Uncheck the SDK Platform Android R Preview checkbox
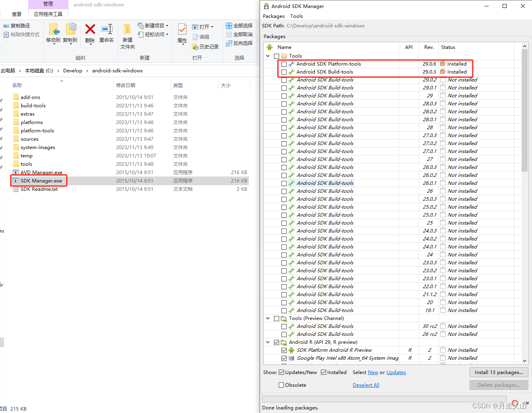The height and width of the screenshot is (413, 532). point(284,350)
